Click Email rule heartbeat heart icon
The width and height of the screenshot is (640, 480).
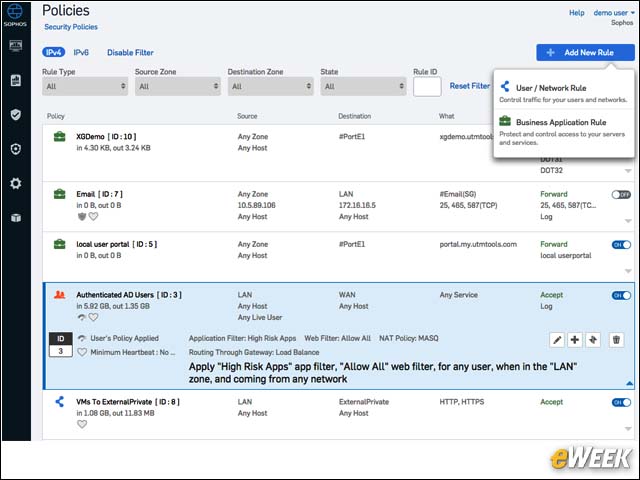[x=93, y=216]
